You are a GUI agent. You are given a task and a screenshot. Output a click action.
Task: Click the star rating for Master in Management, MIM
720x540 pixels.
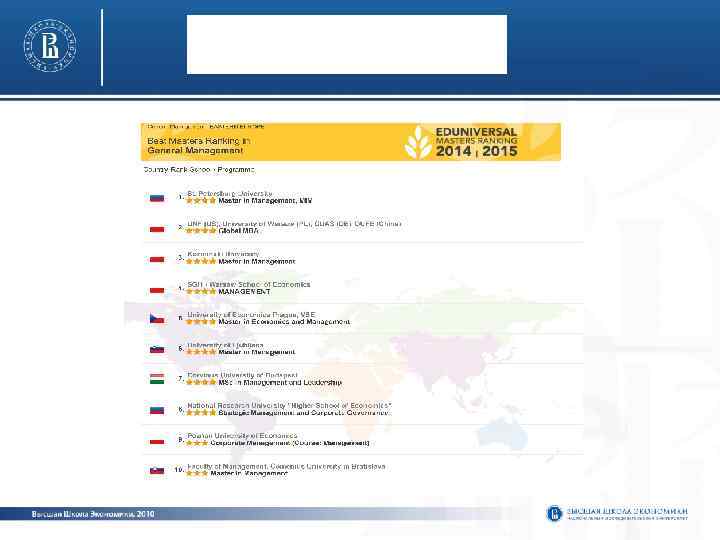point(201,201)
